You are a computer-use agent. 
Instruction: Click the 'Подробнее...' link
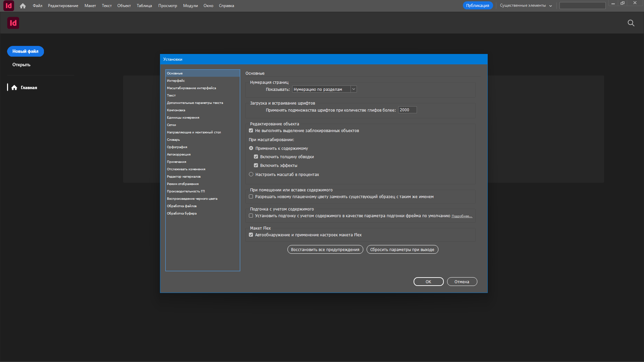(x=462, y=216)
